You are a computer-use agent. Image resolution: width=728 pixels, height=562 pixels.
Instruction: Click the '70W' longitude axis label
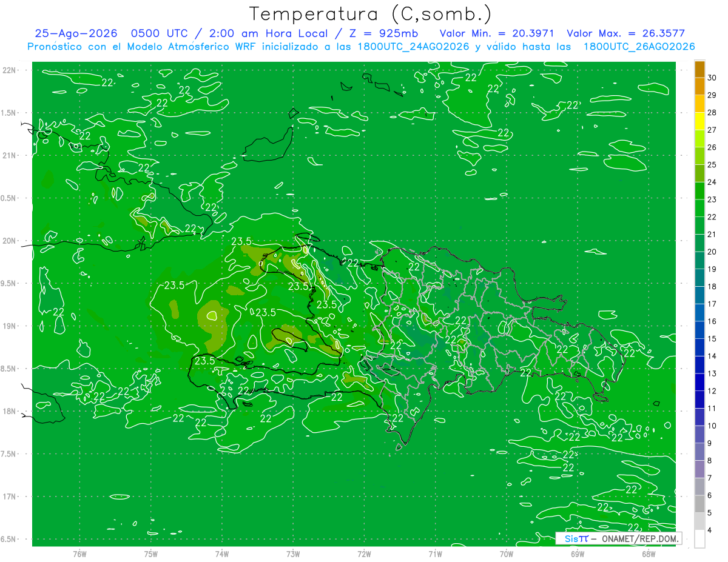(506, 554)
